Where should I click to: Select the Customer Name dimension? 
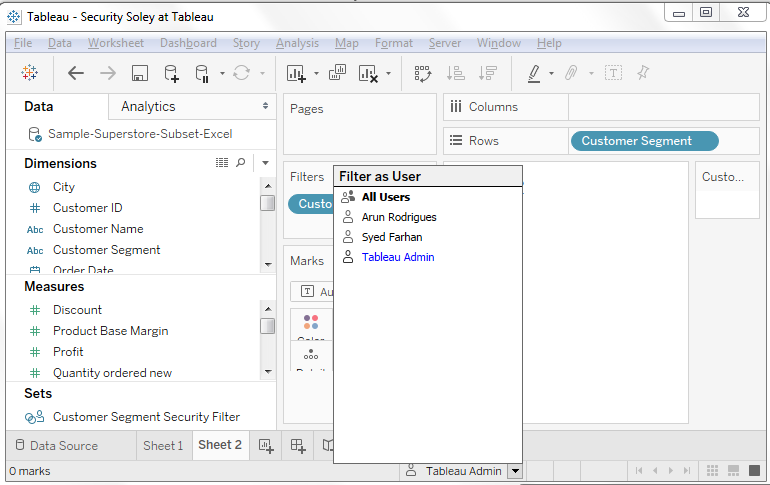pos(98,229)
